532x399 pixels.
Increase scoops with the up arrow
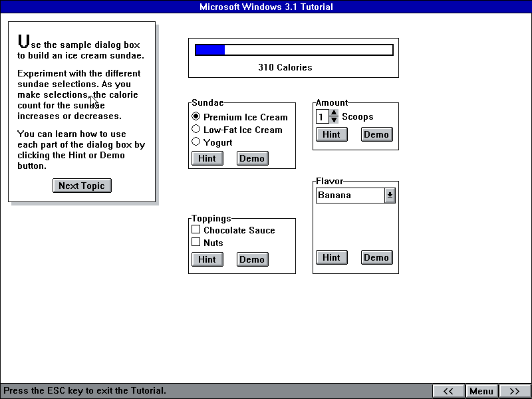334,112
